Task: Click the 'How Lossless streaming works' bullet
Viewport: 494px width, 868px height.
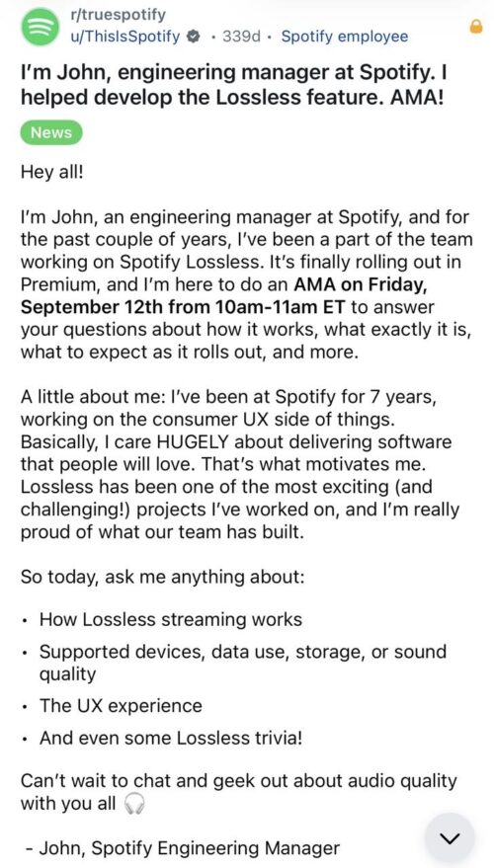Action: 171,619
